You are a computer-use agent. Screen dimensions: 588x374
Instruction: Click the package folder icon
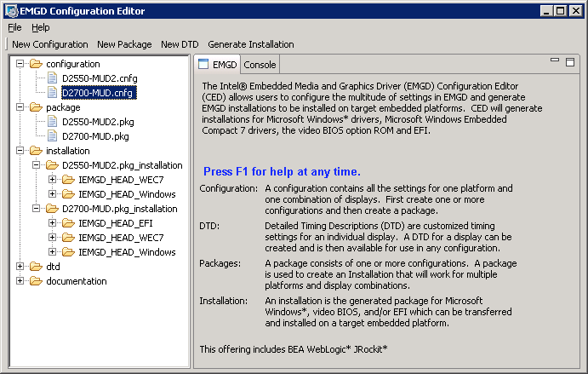pos(36,107)
